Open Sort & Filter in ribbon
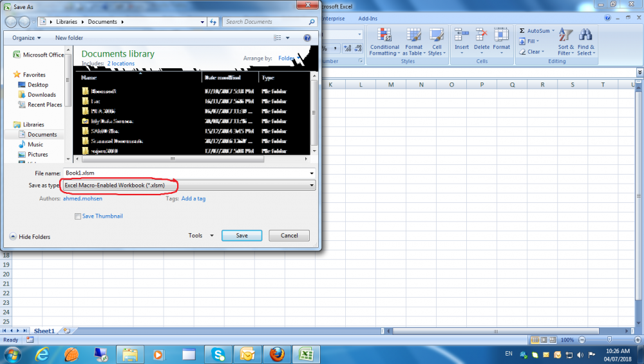Screen dimensions: 644x364 565,42
